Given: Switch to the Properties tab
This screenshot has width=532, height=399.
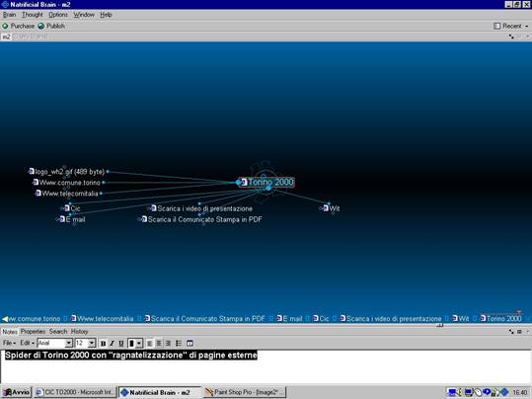Looking at the screenshot, I should click(33, 331).
